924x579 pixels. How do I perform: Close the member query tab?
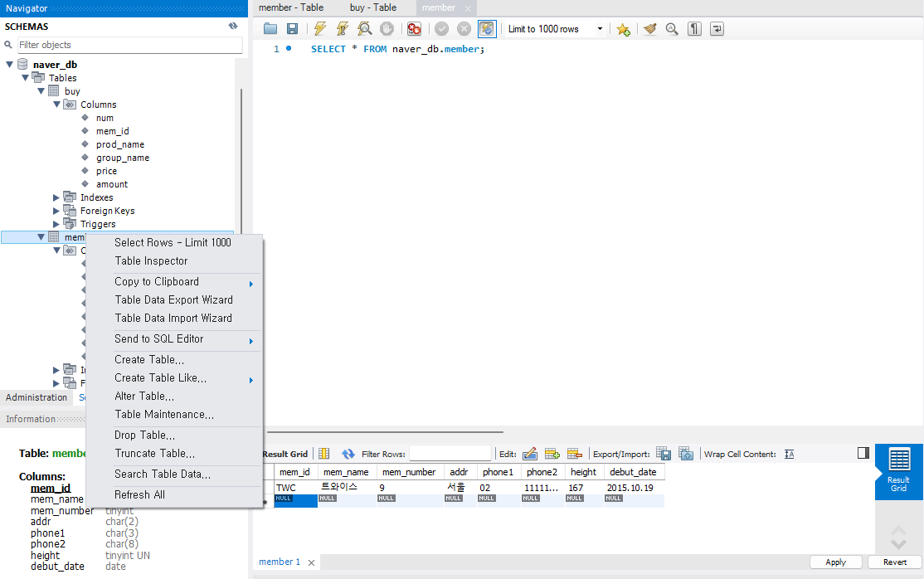[468, 9]
